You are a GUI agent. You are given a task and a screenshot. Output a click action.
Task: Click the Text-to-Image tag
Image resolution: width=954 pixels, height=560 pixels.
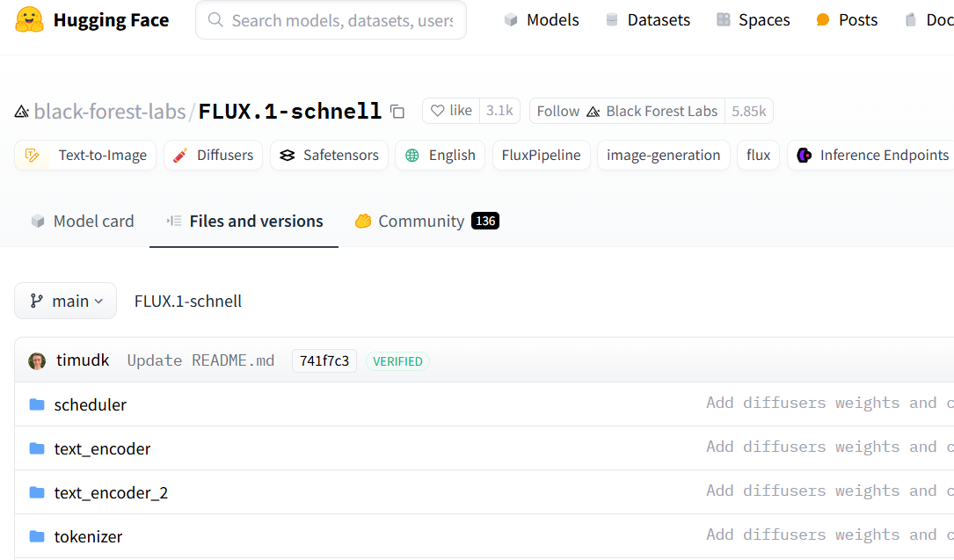tap(85, 156)
